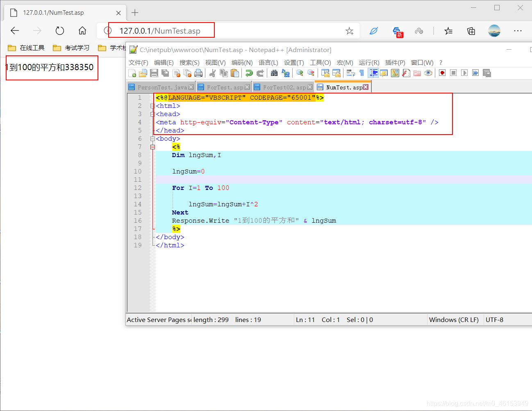
Task: Collapse the head fold marker on line 3
Action: pos(152,114)
